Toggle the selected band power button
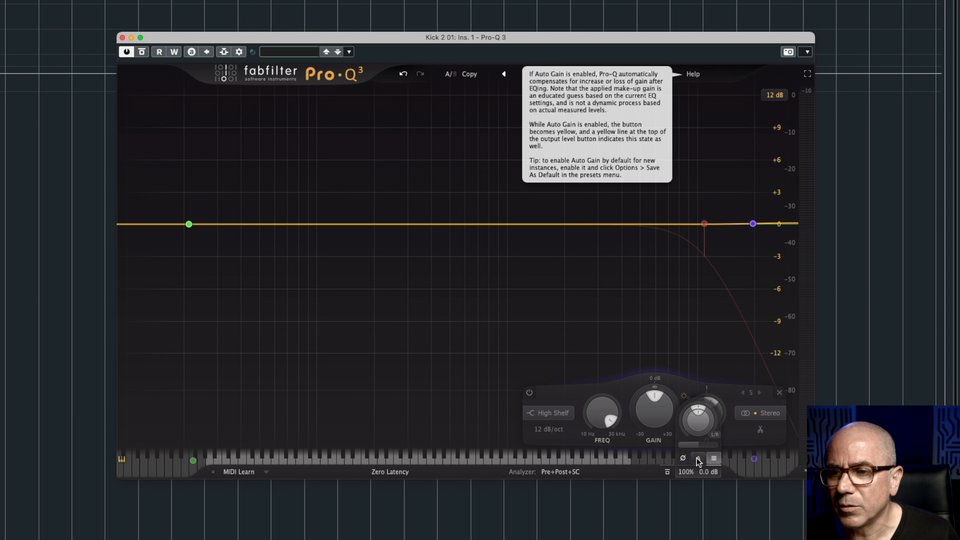Viewport: 960px width, 540px height. (530, 392)
